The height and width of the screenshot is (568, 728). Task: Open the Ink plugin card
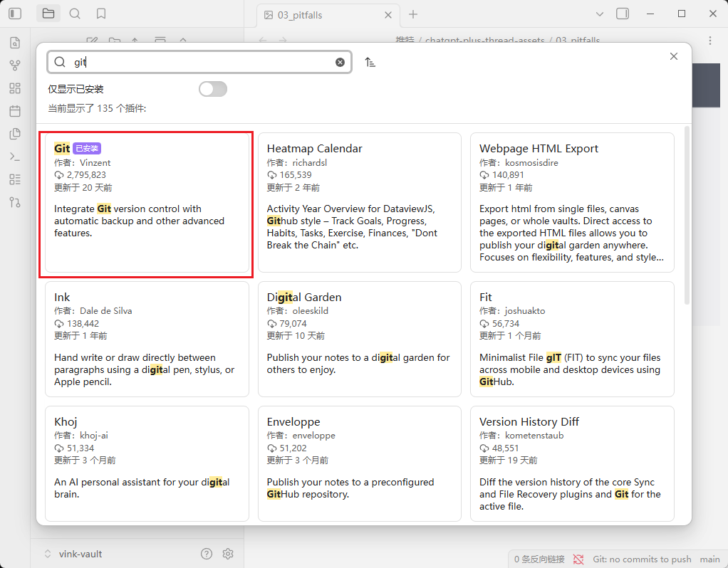pyautogui.click(x=147, y=340)
